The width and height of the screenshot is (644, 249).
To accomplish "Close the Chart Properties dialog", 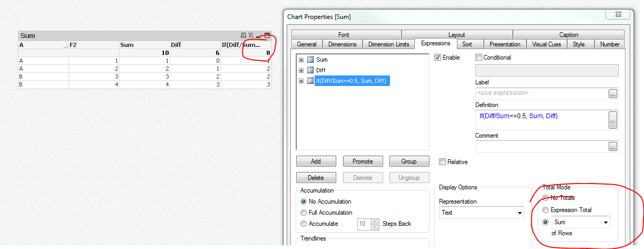I will (x=618, y=15).
